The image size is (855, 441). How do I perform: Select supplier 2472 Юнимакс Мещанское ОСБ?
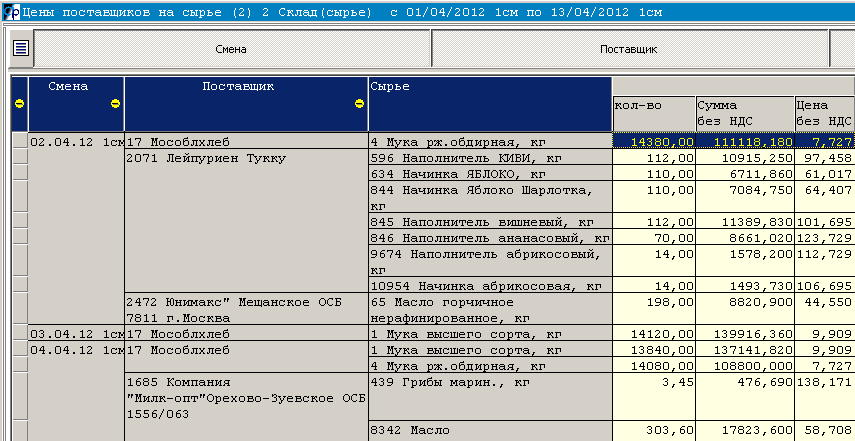click(x=246, y=310)
